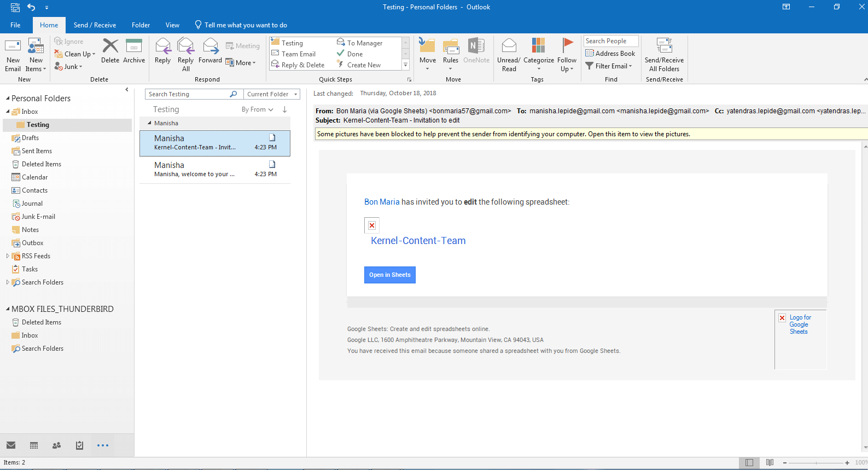Open the Clean Up dropdown

pos(75,54)
